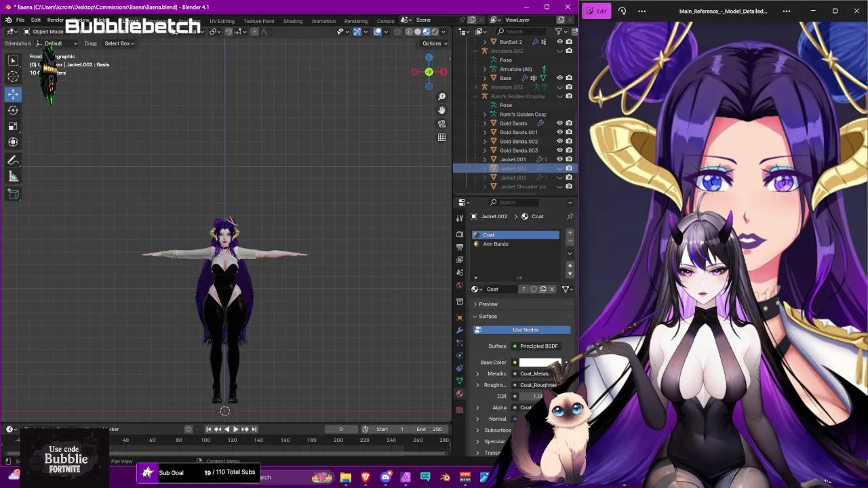
Task: Open the World properties tab
Action: pyautogui.click(x=460, y=285)
